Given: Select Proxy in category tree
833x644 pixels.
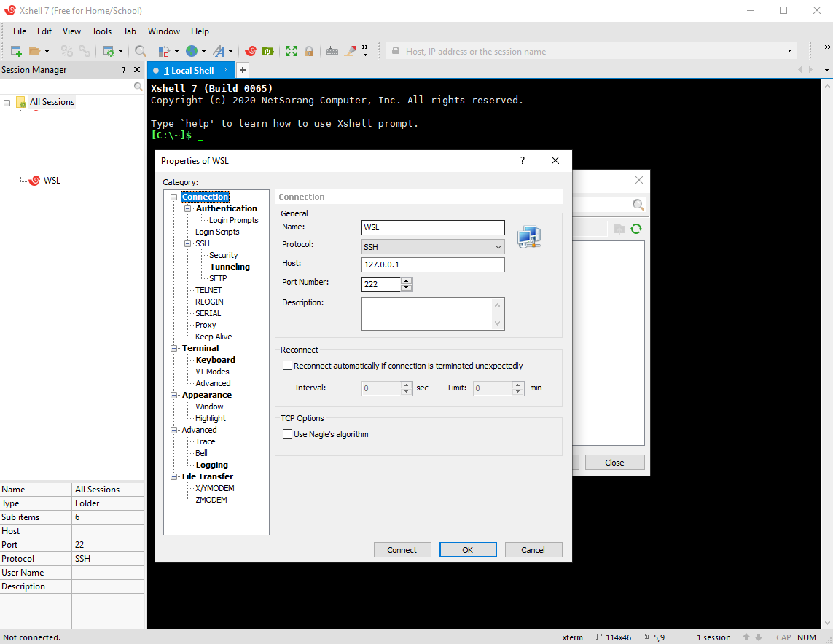Looking at the screenshot, I should point(206,326).
